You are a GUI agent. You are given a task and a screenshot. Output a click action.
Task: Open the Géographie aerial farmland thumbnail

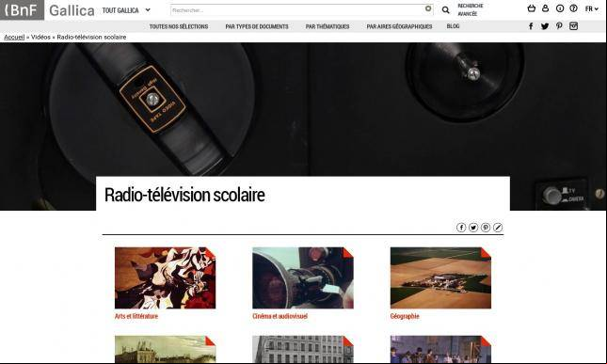point(440,277)
